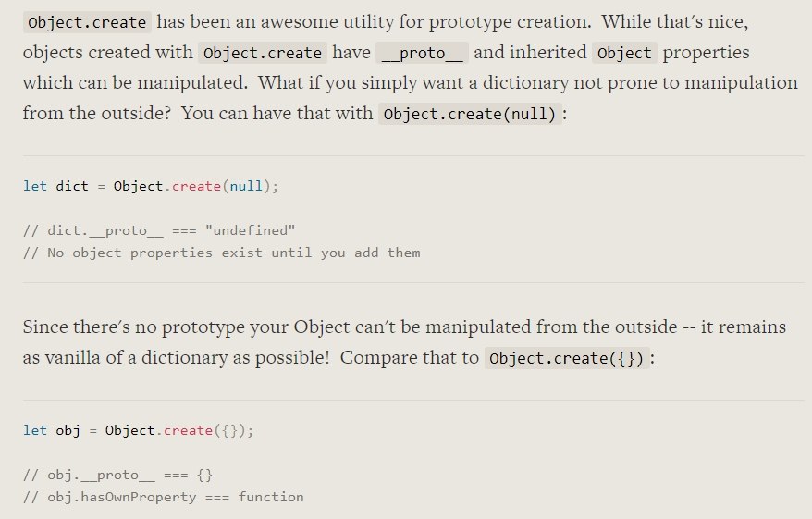Click the Object.create code opening the first paragraph
Image resolution: width=812 pixels, height=519 pixels.
coord(88,22)
